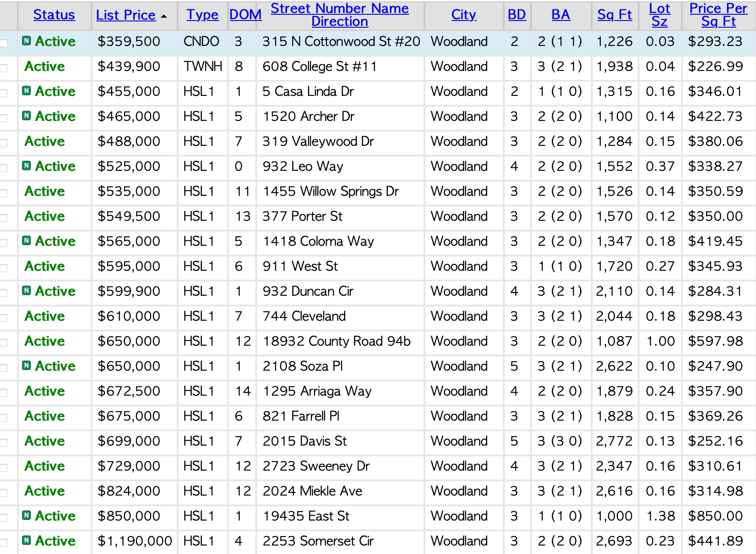Sort by Street Number Name Direction header

click(x=340, y=15)
